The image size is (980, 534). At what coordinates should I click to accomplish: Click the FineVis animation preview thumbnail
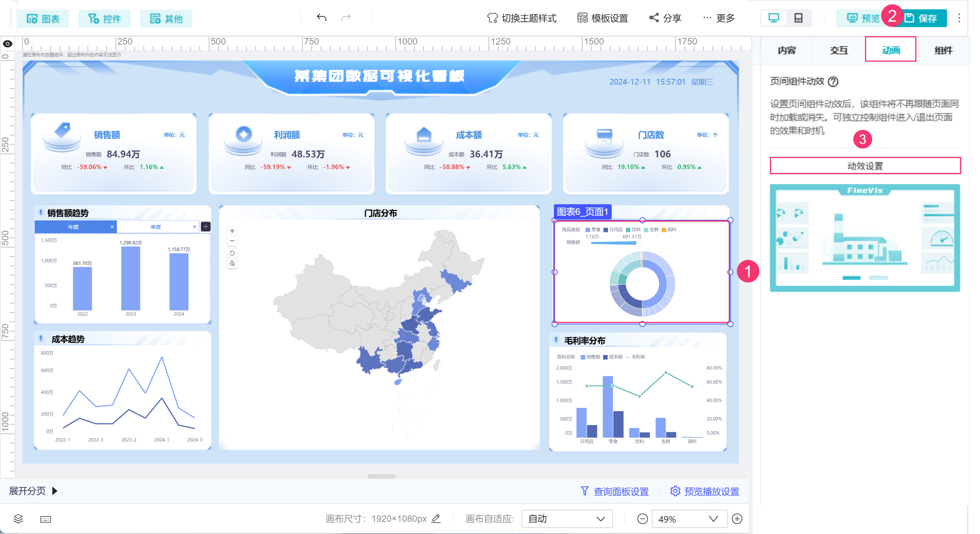pos(865,238)
